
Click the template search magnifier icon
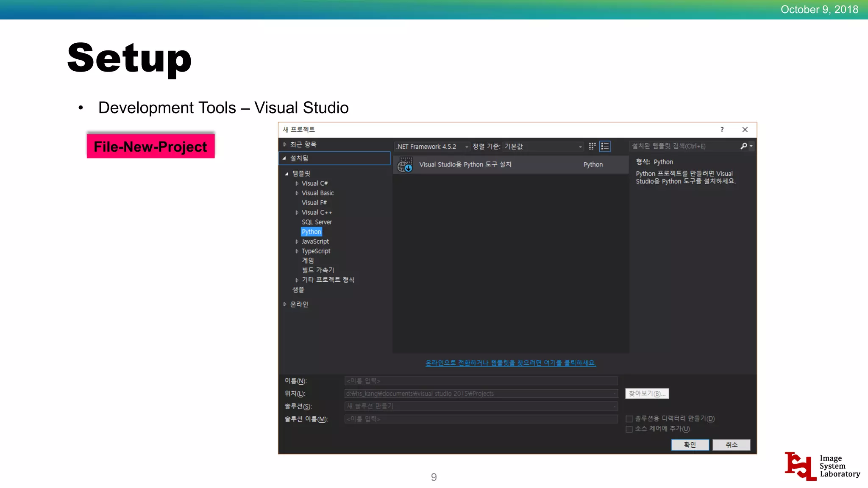pyautogui.click(x=743, y=146)
